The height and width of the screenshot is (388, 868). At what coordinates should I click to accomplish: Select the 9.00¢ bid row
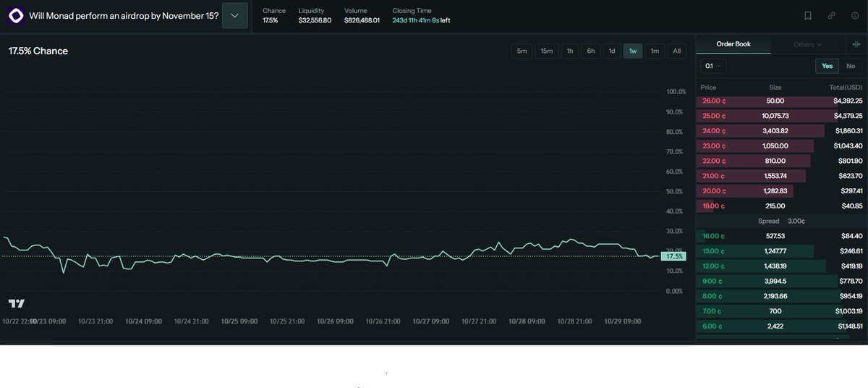pos(781,281)
